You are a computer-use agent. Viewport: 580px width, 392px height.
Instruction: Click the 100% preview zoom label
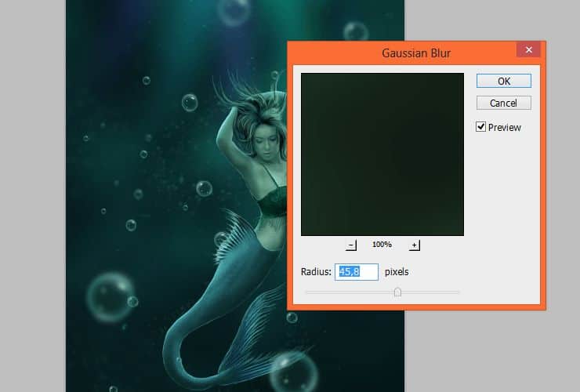[382, 245]
